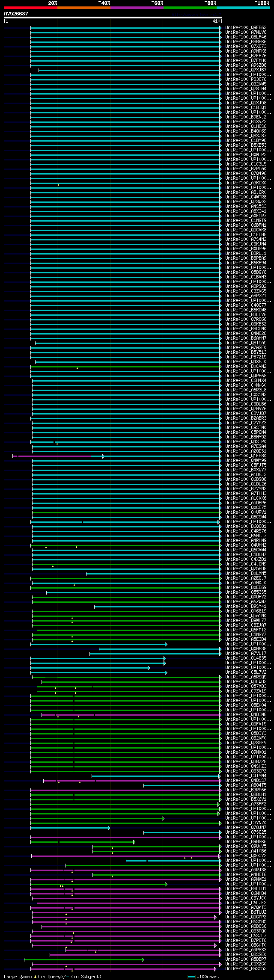Image resolution: width=274 pixels, height=980 pixels.
Task: Select hit label UniRef100_A9NPK8
Action: (246, 51)
